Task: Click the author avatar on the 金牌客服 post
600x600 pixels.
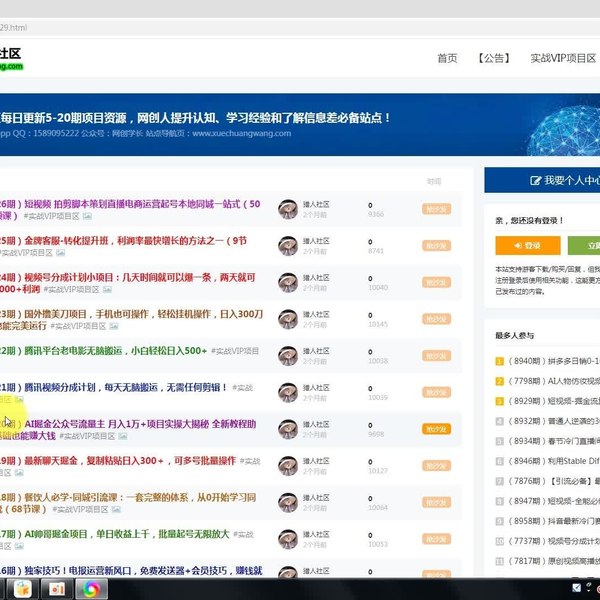Action: (x=287, y=246)
